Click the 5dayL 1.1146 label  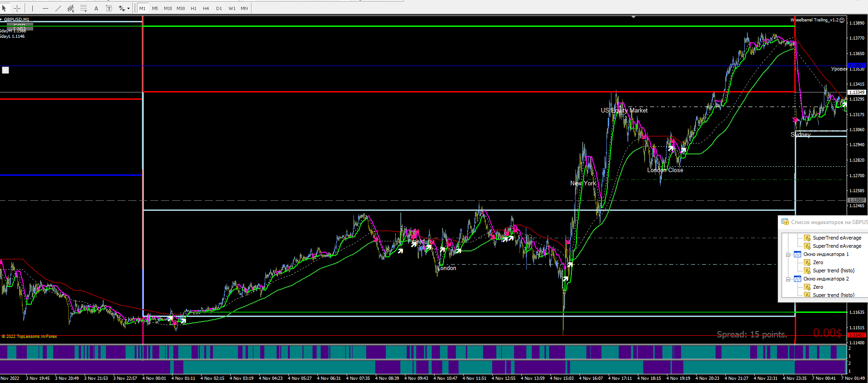pyautogui.click(x=12, y=36)
